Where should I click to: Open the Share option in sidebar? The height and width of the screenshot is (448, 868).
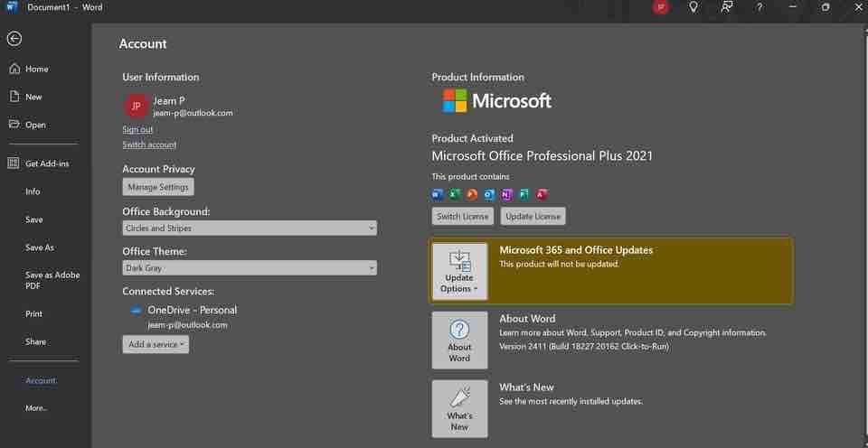coord(35,341)
